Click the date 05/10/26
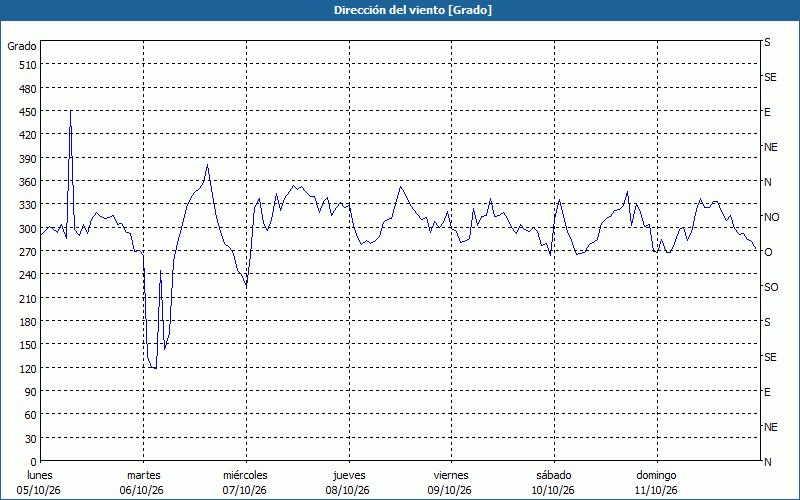Screen dimensions: 800x500 [39, 490]
